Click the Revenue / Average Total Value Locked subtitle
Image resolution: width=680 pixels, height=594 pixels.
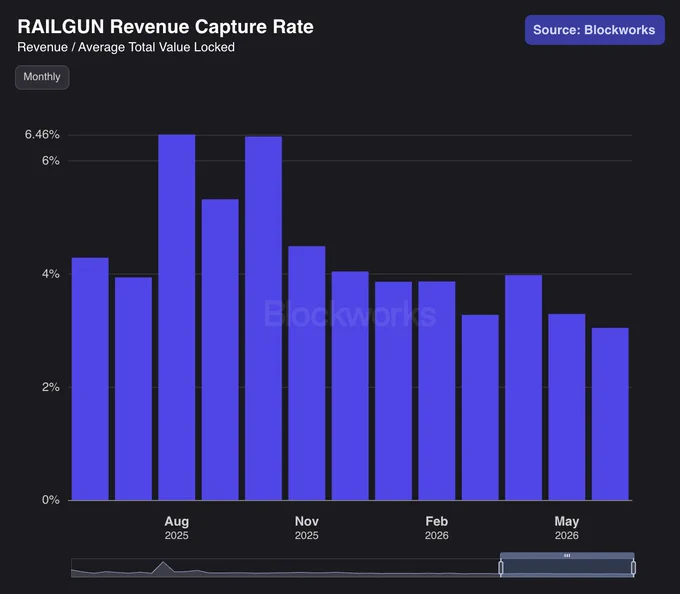126,47
